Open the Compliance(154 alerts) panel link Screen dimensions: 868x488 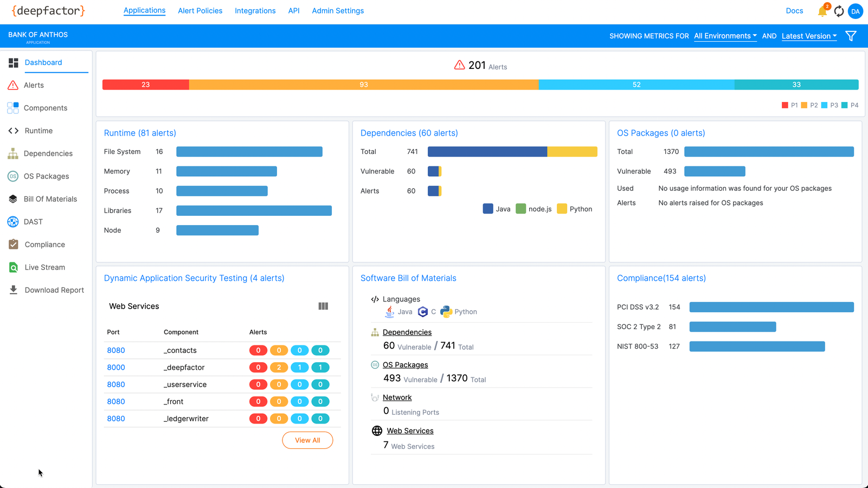click(x=661, y=278)
